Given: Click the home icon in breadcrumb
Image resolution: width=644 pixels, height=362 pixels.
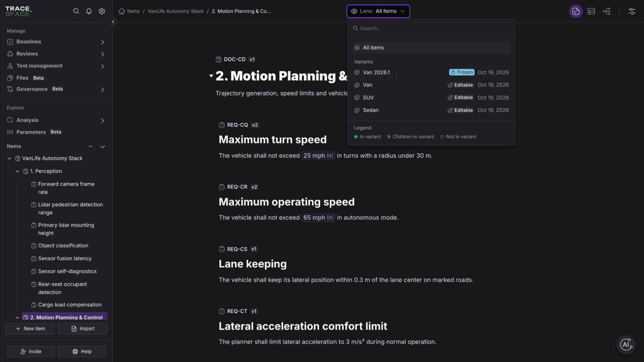Looking at the screenshot, I should (122, 11).
